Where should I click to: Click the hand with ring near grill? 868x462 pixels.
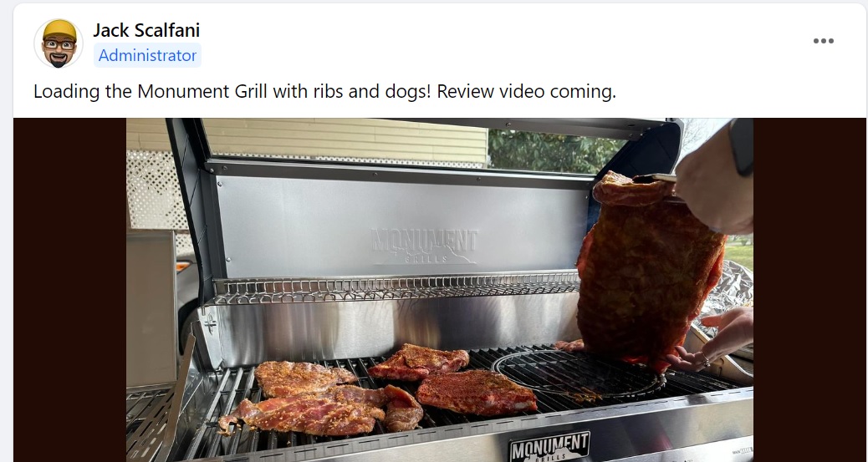tap(712, 340)
